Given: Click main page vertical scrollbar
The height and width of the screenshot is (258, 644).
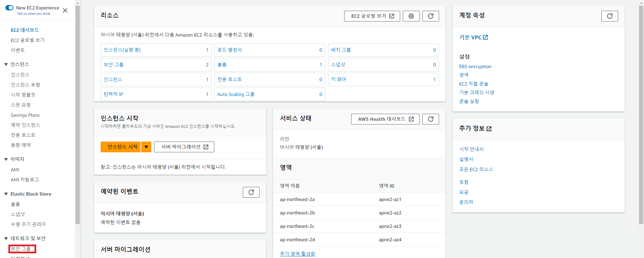Looking at the screenshot, I should pos(641,114).
